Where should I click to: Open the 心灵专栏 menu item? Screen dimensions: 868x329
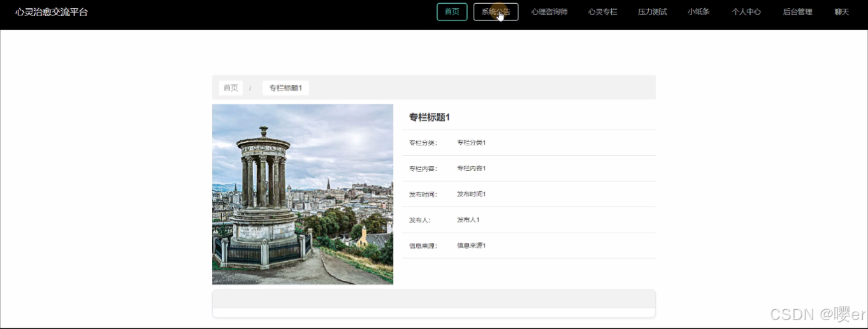pyautogui.click(x=603, y=12)
